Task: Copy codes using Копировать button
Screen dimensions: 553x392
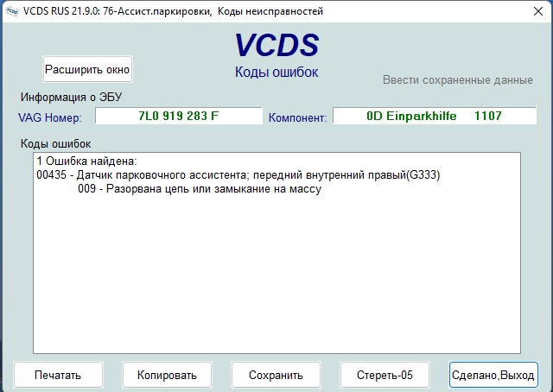Action: (167, 375)
